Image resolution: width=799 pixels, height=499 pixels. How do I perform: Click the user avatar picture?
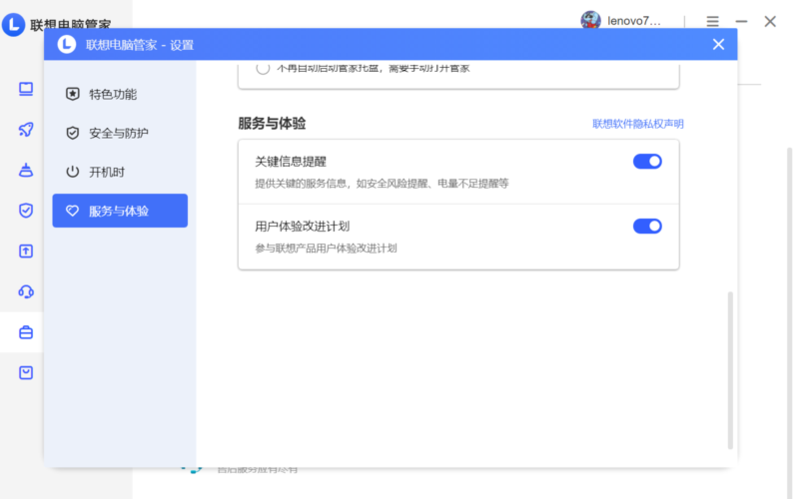[x=591, y=21]
